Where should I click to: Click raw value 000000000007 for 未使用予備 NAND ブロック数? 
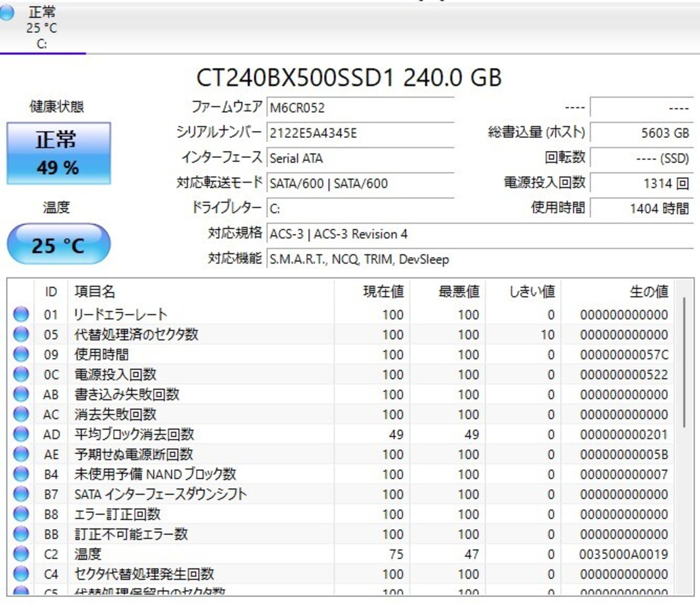click(x=624, y=474)
